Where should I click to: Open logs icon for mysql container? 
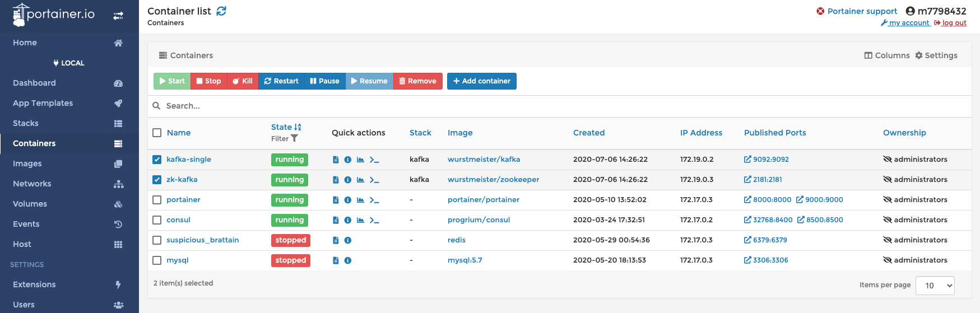coord(336,260)
